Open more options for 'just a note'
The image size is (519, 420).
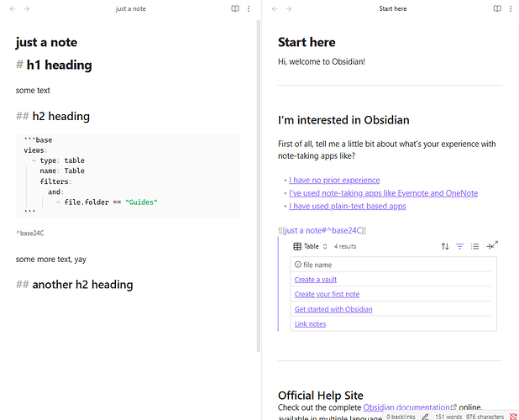[249, 8]
